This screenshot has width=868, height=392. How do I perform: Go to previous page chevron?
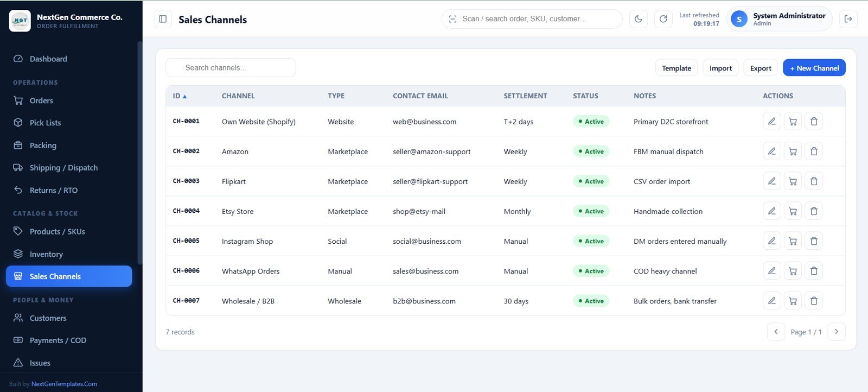pos(776,332)
